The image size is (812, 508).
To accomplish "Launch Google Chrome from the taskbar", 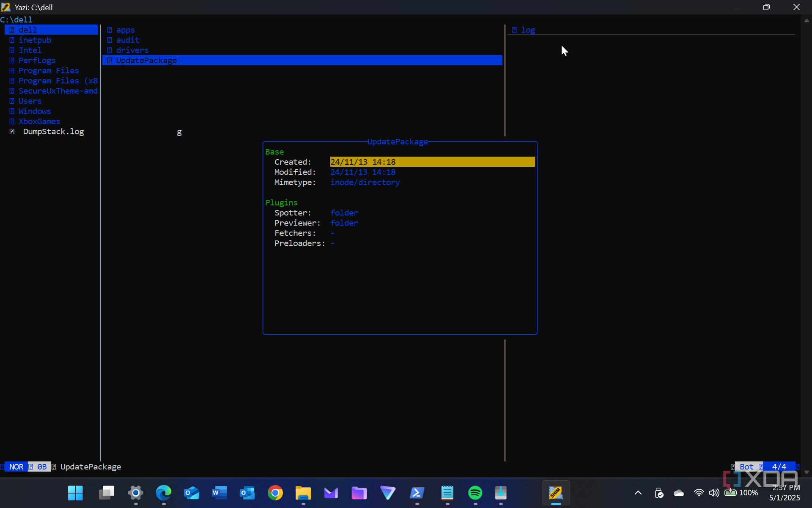I will pyautogui.click(x=275, y=493).
